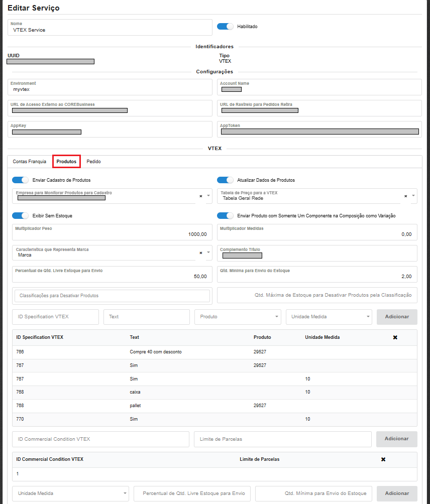Clear the Marca característica selection
Image resolution: width=430 pixels, height=504 pixels.
click(x=200, y=253)
